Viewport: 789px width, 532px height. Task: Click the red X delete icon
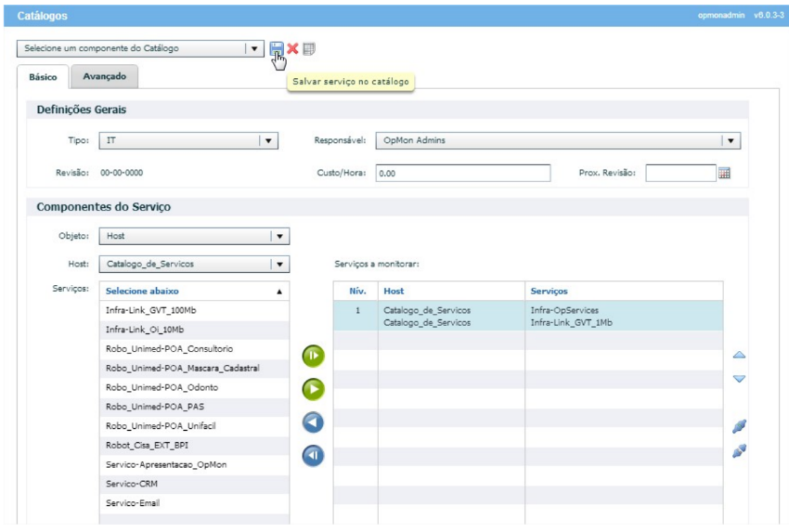pyautogui.click(x=292, y=48)
